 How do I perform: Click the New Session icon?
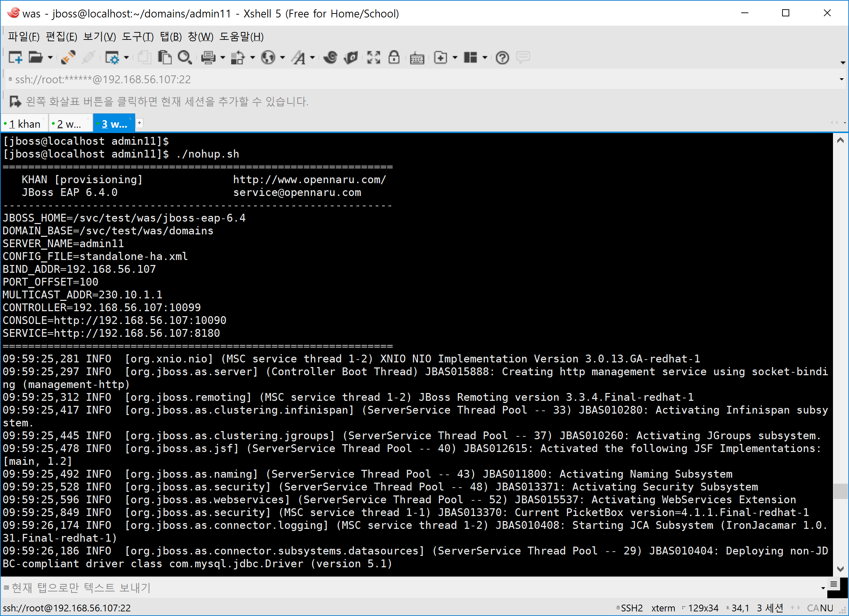click(x=15, y=58)
